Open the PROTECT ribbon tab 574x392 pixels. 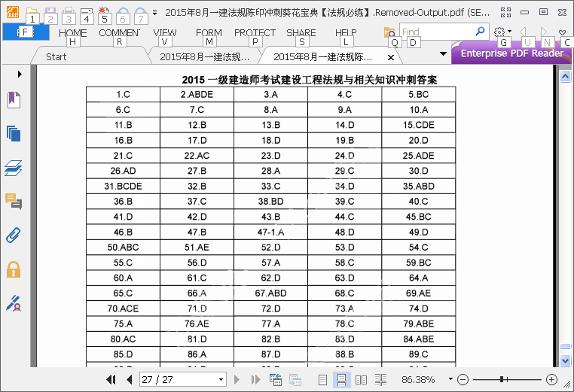[255, 33]
